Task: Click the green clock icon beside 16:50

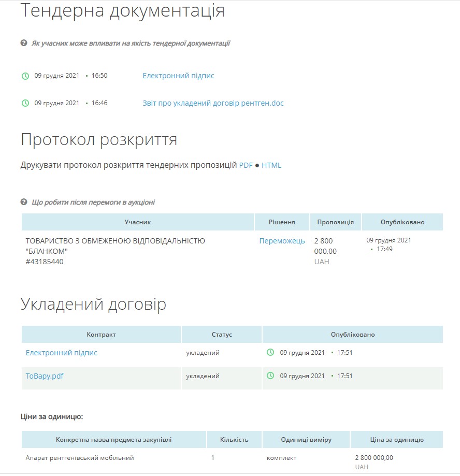Action: click(x=25, y=76)
